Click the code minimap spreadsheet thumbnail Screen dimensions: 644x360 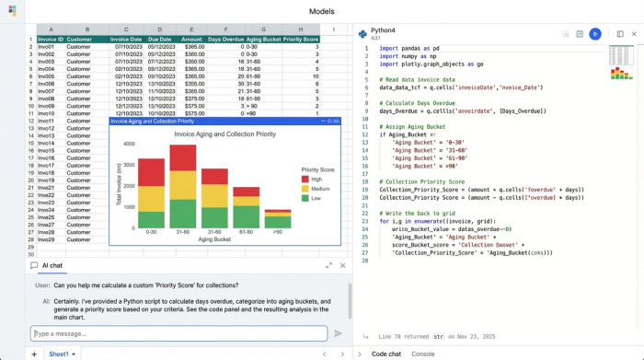click(x=621, y=55)
